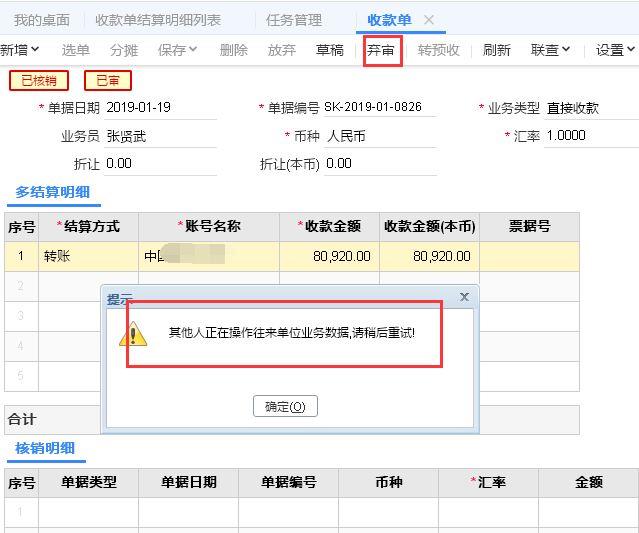Expand the 联查 dropdown
This screenshot has height=533, width=639.
(550, 50)
